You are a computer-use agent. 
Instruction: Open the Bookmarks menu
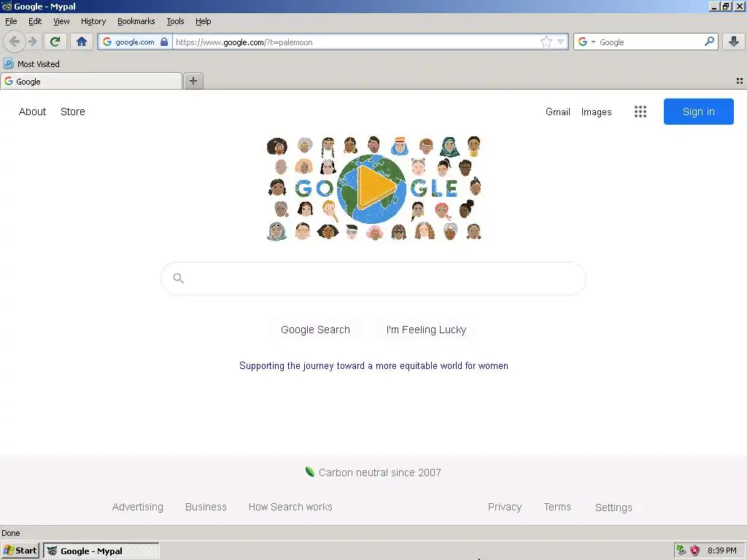coord(136,21)
